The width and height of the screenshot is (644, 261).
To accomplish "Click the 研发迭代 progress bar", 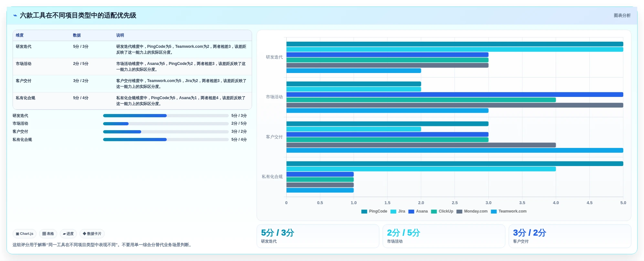I will [x=166, y=116].
